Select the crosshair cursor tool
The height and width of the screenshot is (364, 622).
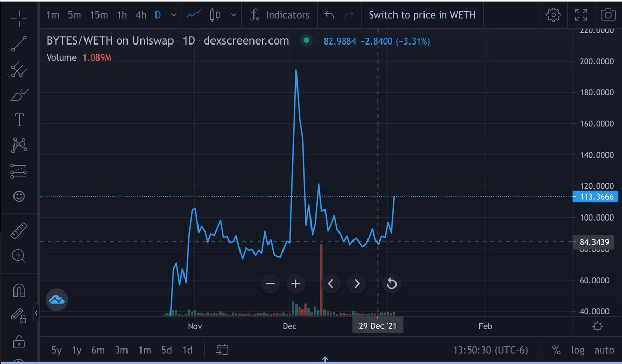coord(19,18)
